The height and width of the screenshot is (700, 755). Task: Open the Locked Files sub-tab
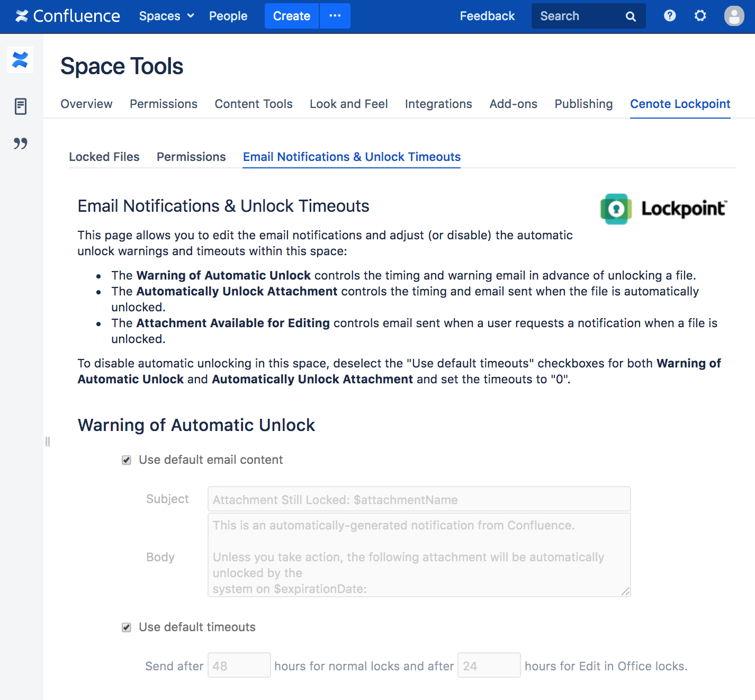[104, 157]
